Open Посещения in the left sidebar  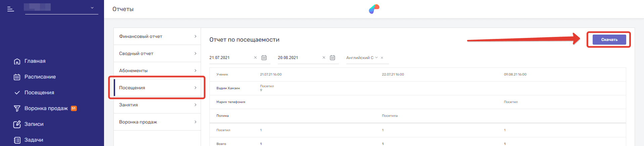point(39,93)
